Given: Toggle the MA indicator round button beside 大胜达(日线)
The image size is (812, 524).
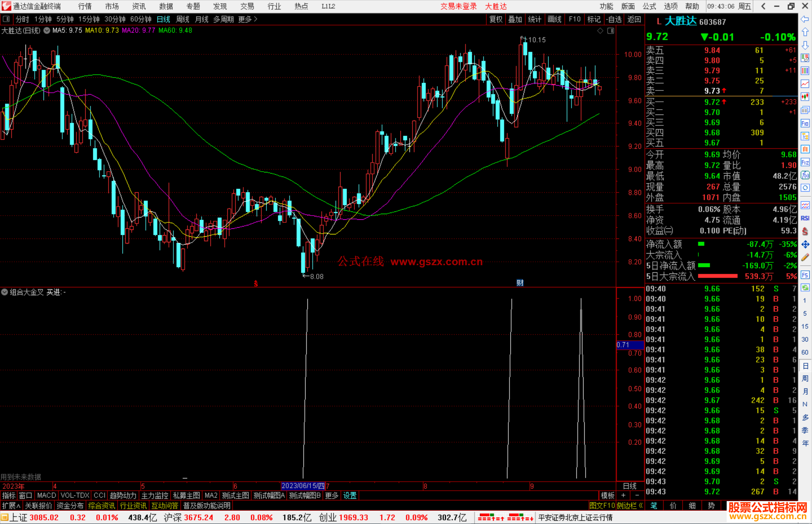Looking at the screenshot, I should click(47, 30).
